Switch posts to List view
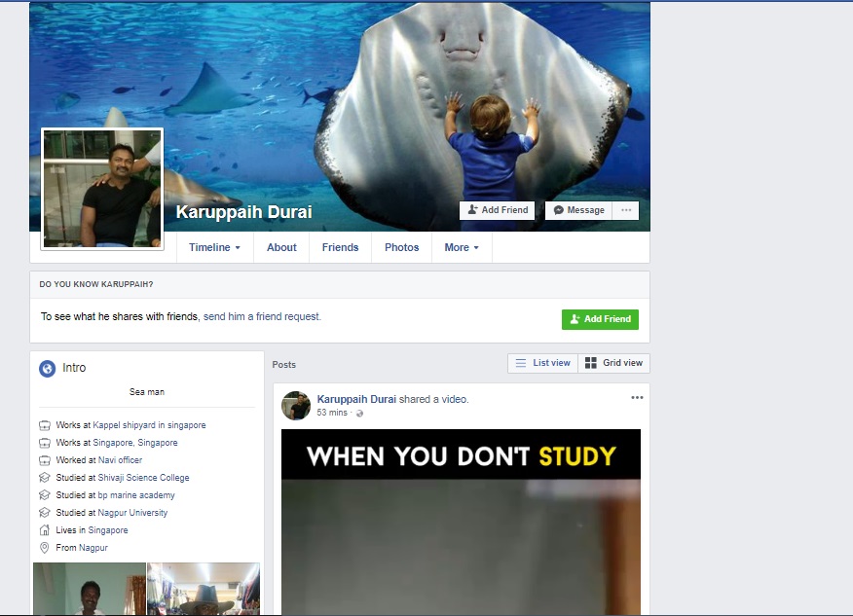This screenshot has height=616, width=853. [x=542, y=363]
